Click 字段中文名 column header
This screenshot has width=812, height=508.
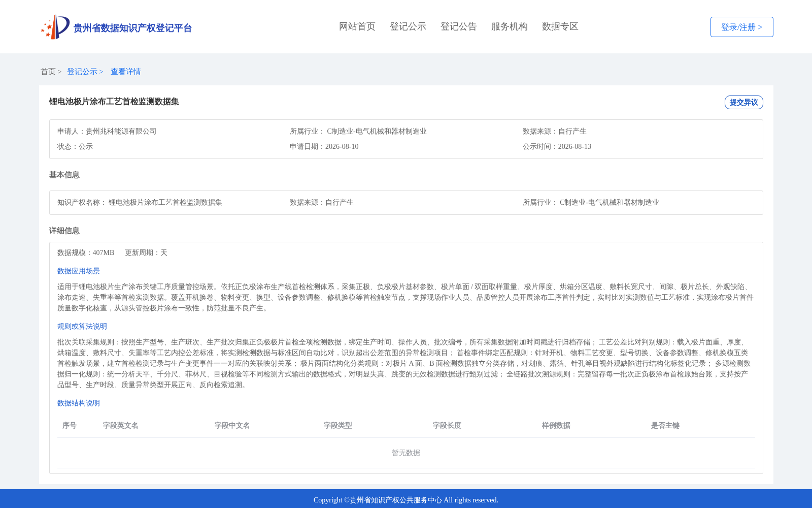232,425
